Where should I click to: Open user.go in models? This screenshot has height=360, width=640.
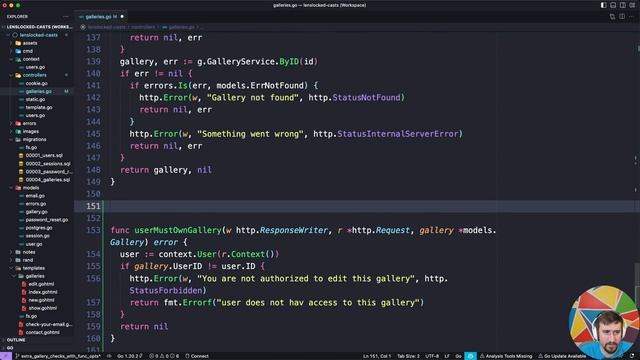click(x=34, y=244)
